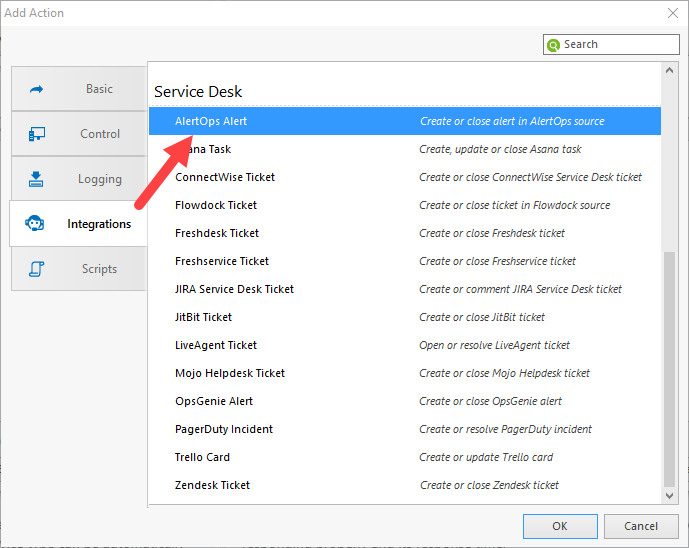Select Mojo Helpdesk Ticket
Viewport: 689px width, 548px height.
405,374
